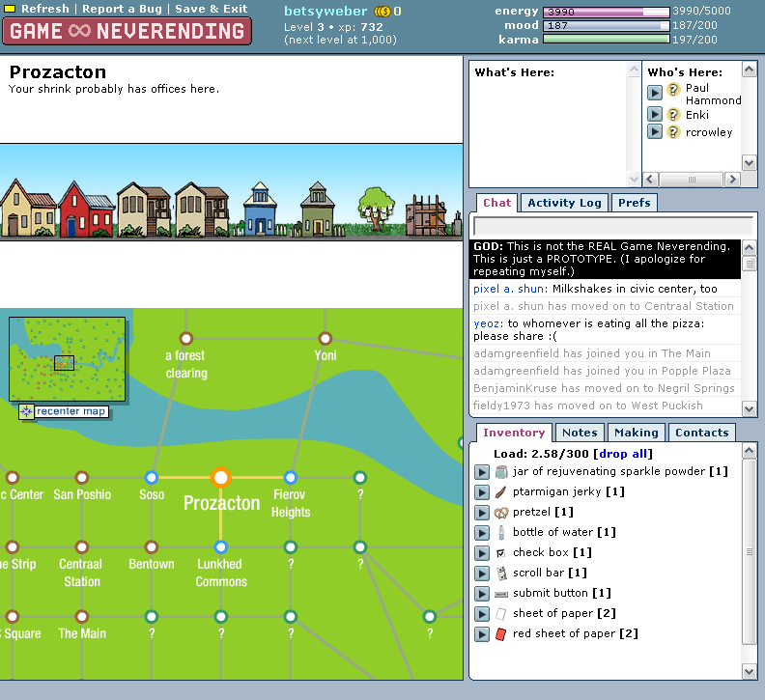This screenshot has width=765, height=700.
Task: Switch to the Activity Log tab
Action: click(x=564, y=203)
